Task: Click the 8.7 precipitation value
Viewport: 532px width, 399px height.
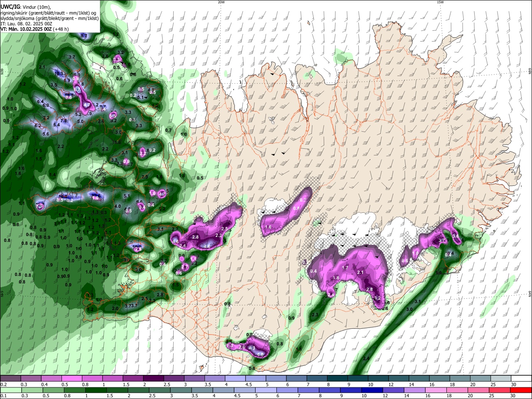Action: (84, 36)
